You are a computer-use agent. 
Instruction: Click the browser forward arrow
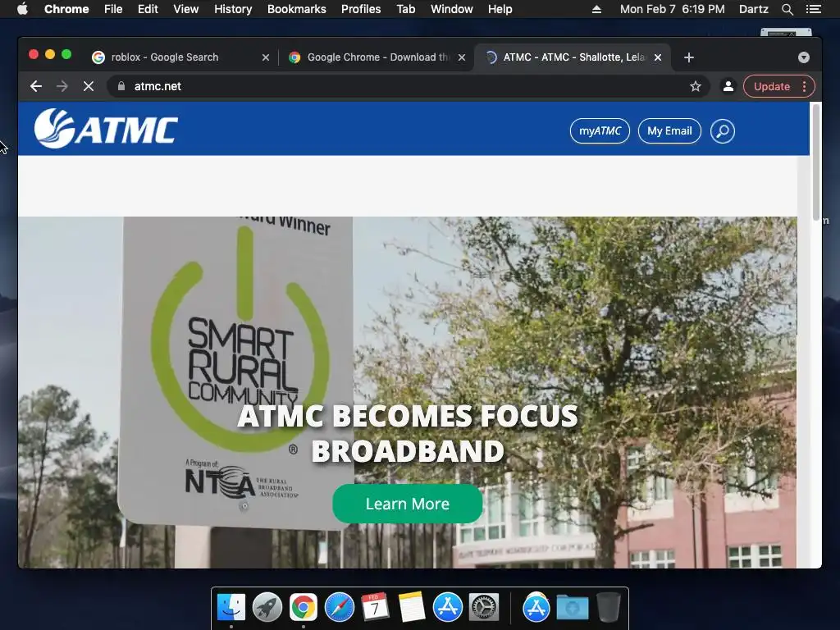(x=62, y=86)
